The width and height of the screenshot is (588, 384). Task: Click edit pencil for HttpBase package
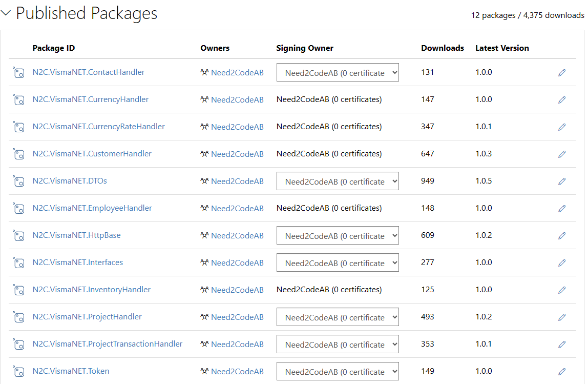tap(562, 235)
